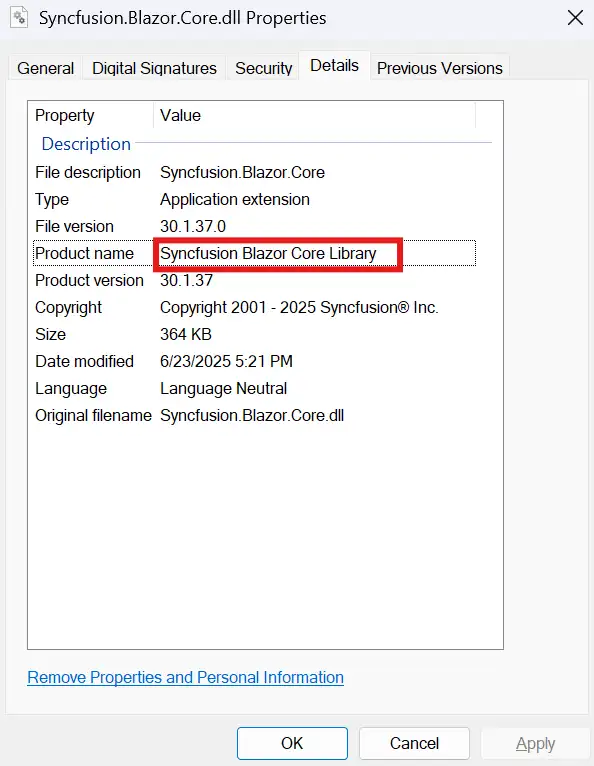Select the file version value 30.1.37.0
The image size is (594, 766).
point(193,226)
